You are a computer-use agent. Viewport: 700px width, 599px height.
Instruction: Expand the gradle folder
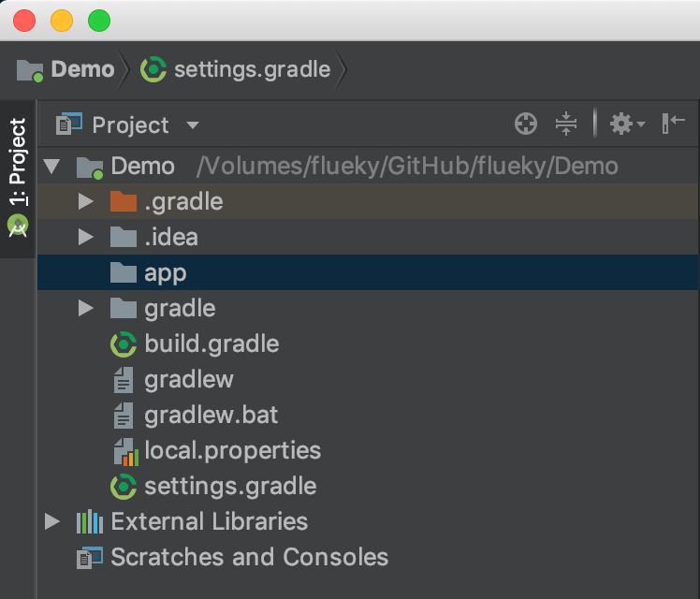click(86, 309)
